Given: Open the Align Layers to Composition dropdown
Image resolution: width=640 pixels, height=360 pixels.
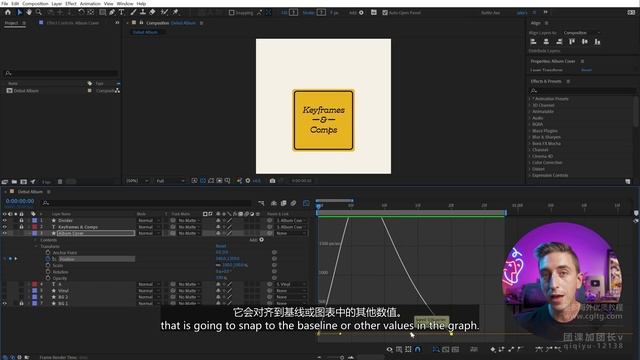Looking at the screenshot, I should pyautogui.click(x=581, y=33).
